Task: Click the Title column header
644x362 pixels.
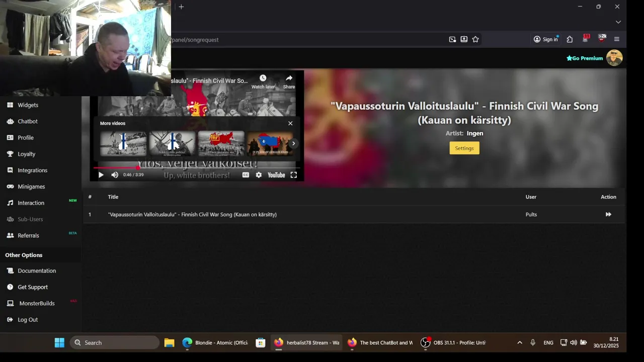Action: (x=113, y=197)
